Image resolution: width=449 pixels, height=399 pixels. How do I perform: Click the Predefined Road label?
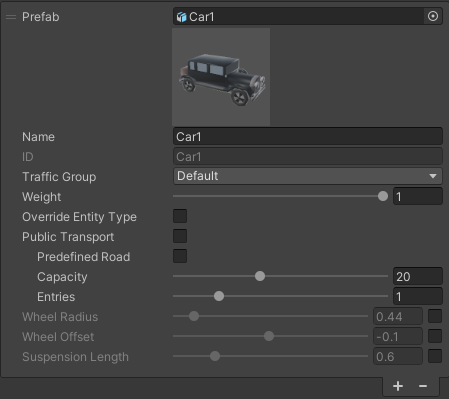tap(84, 257)
